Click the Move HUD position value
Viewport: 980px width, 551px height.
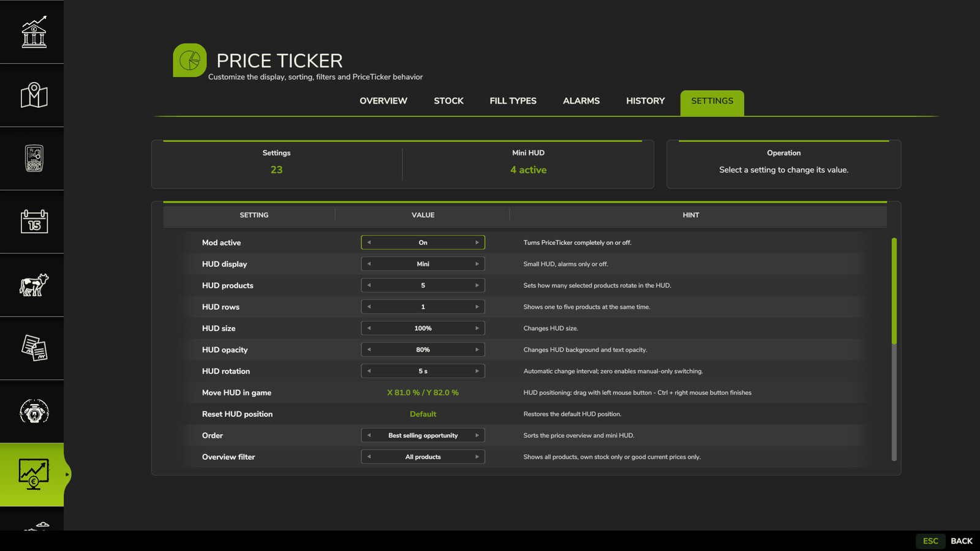point(423,392)
